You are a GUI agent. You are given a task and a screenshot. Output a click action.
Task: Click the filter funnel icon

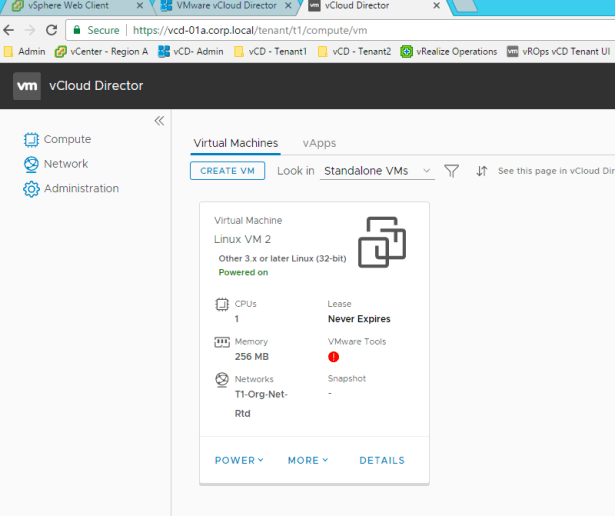pos(451,171)
